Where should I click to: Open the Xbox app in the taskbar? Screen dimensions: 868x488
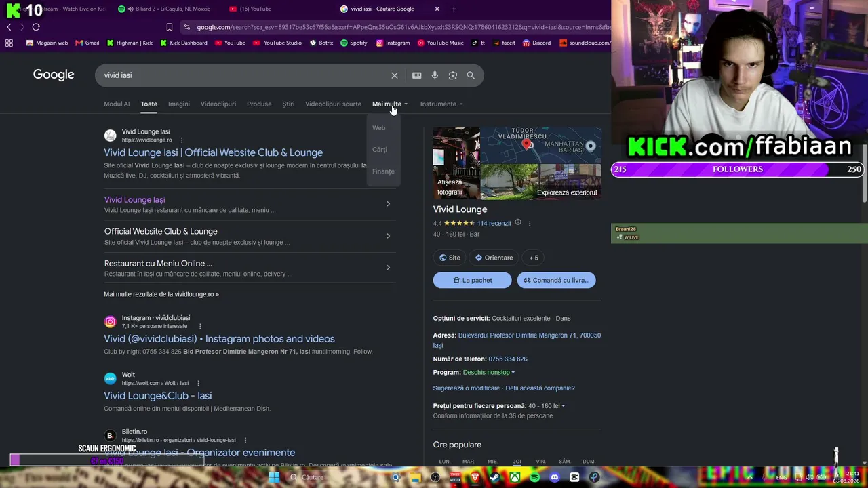pos(516,477)
